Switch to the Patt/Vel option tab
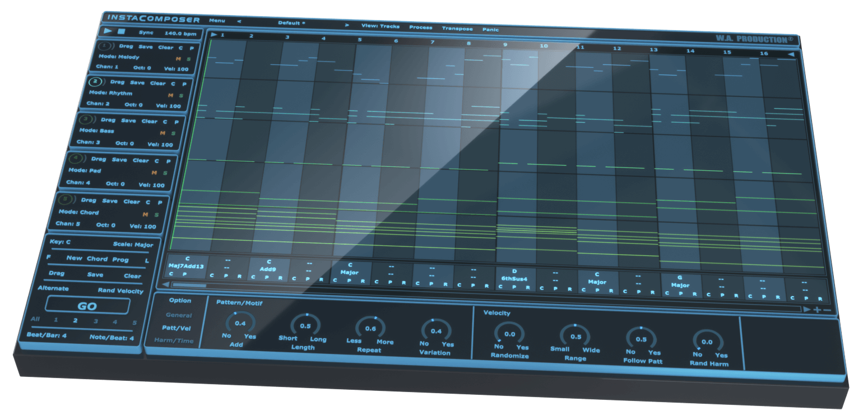 tap(176, 328)
